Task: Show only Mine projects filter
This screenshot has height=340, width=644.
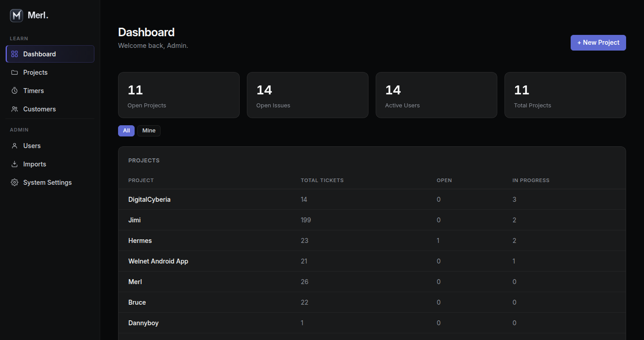Action: click(149, 131)
